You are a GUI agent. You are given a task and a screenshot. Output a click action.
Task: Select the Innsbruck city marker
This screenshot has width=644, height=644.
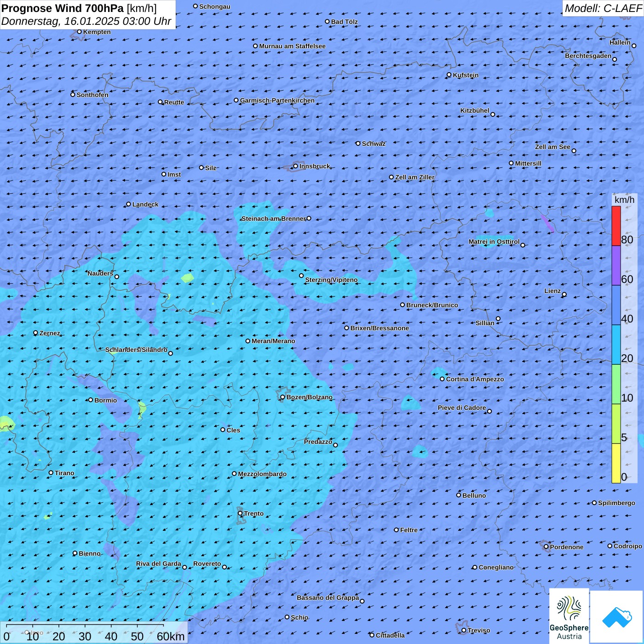tap(296, 166)
